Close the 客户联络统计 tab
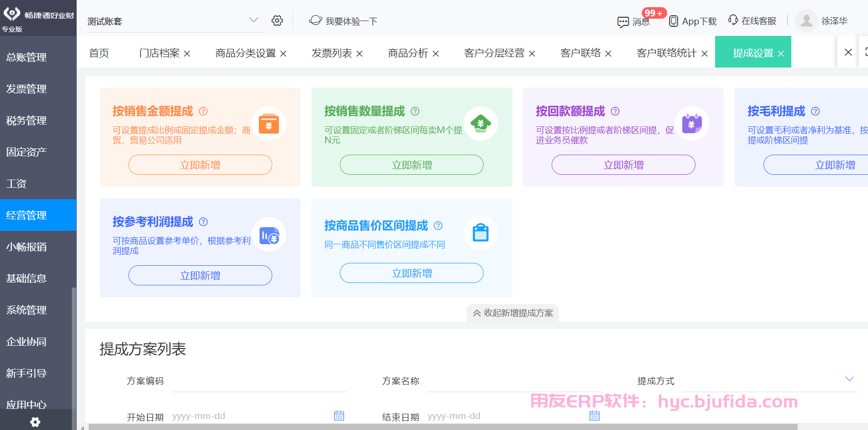 tap(705, 54)
